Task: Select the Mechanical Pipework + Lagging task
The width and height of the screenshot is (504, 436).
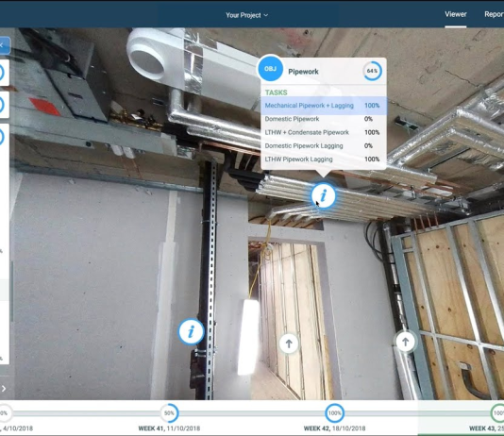Action: tap(324, 106)
